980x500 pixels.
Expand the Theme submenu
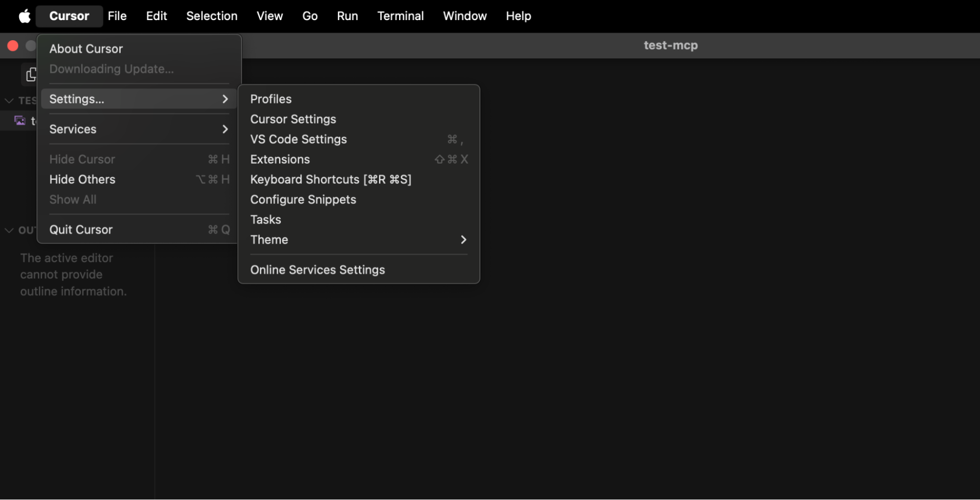(x=359, y=240)
